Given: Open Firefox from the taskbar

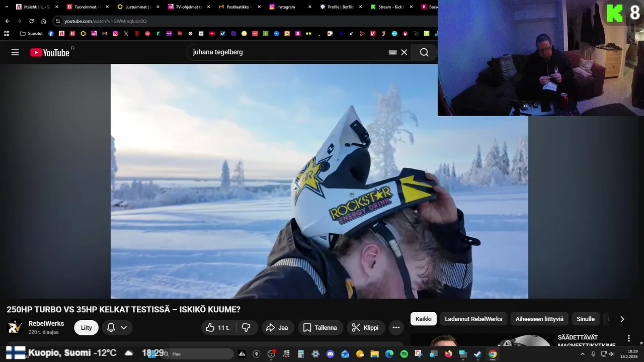Looking at the screenshot, I should click(x=448, y=354).
